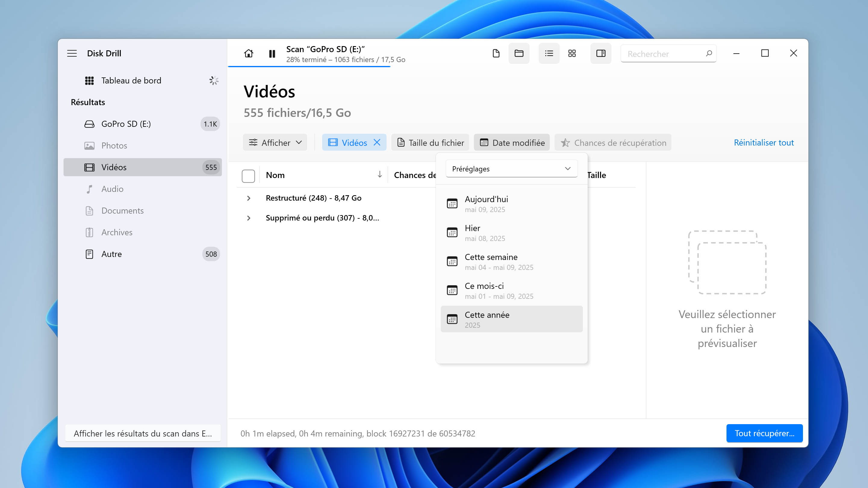This screenshot has width=868, height=488.
Task: Sort by Chances de column header
Action: (415, 175)
